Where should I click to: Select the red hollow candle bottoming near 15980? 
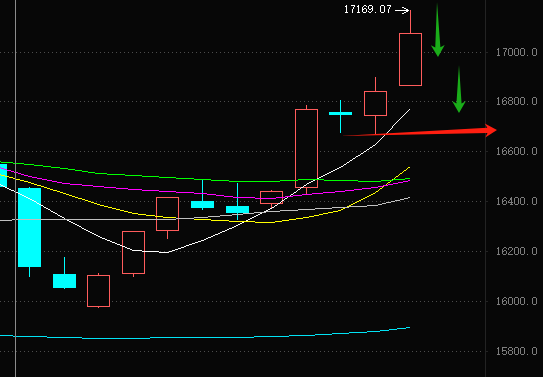click(98, 291)
